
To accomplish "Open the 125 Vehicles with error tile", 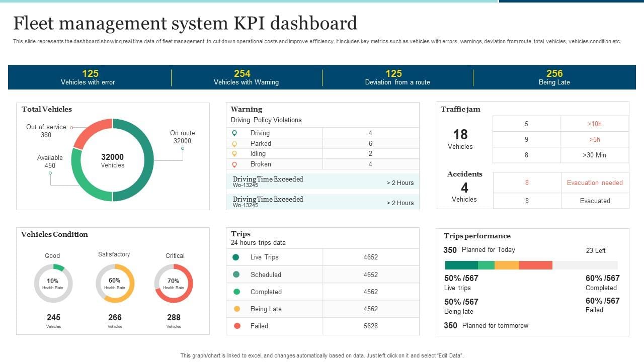I will [89, 77].
